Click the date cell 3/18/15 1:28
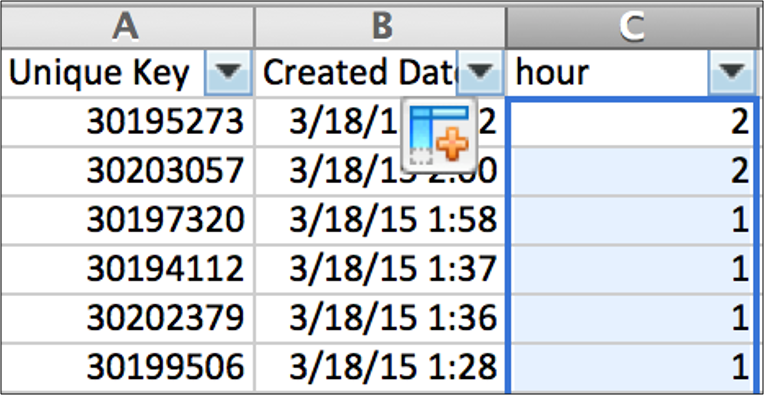 pyautogui.click(x=381, y=367)
